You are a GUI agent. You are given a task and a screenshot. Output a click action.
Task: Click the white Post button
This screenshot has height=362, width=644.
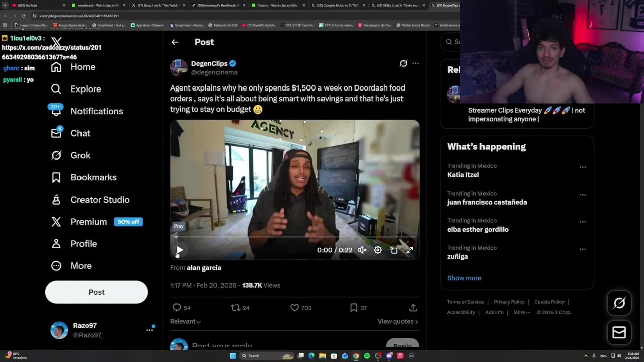pyautogui.click(x=97, y=292)
